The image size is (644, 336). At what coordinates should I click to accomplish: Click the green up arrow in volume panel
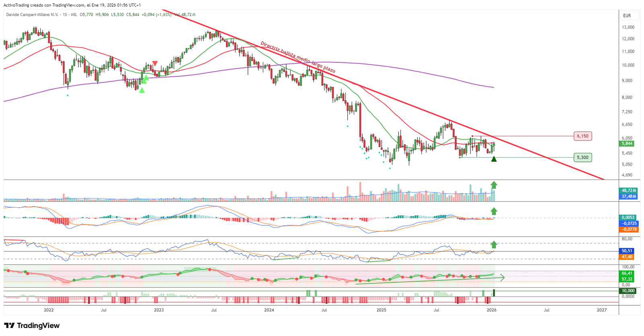point(494,185)
